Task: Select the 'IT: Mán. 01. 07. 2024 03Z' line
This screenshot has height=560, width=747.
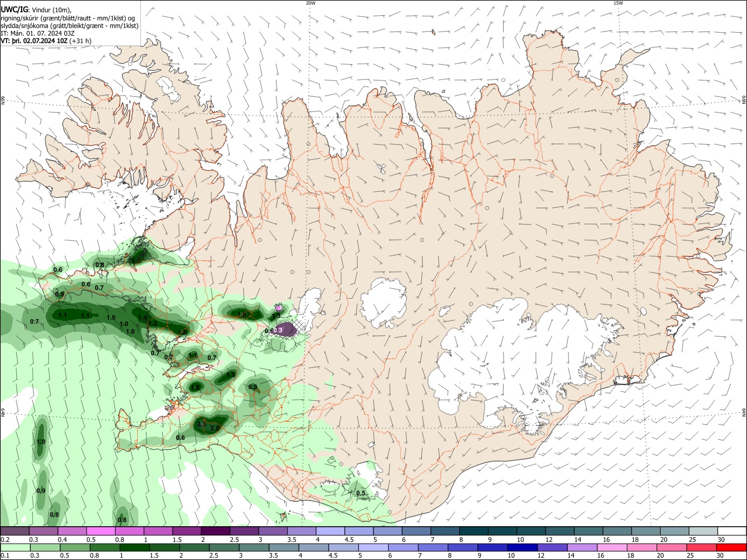Action: [x=37, y=33]
